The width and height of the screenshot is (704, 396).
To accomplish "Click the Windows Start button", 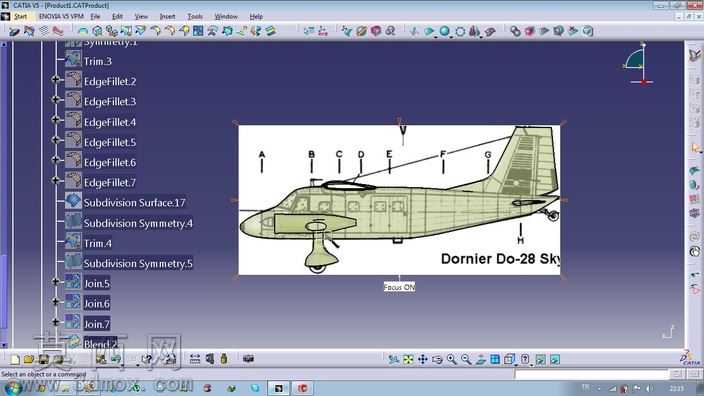I will pos(13,387).
